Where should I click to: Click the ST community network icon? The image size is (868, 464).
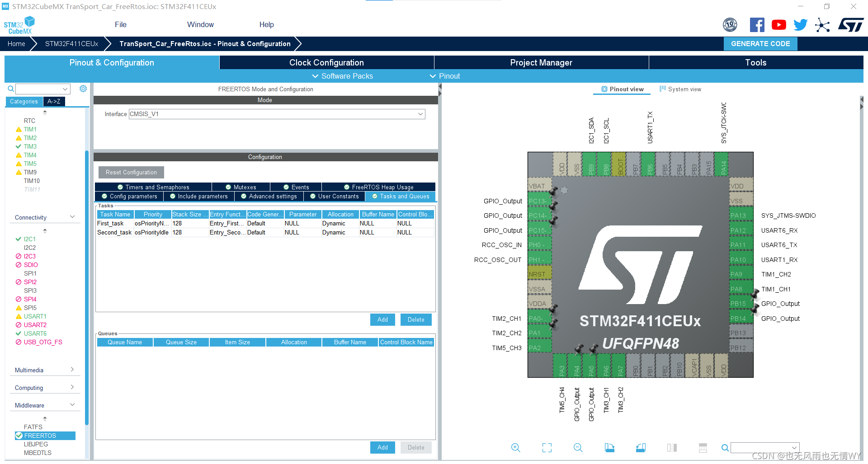[x=822, y=25]
